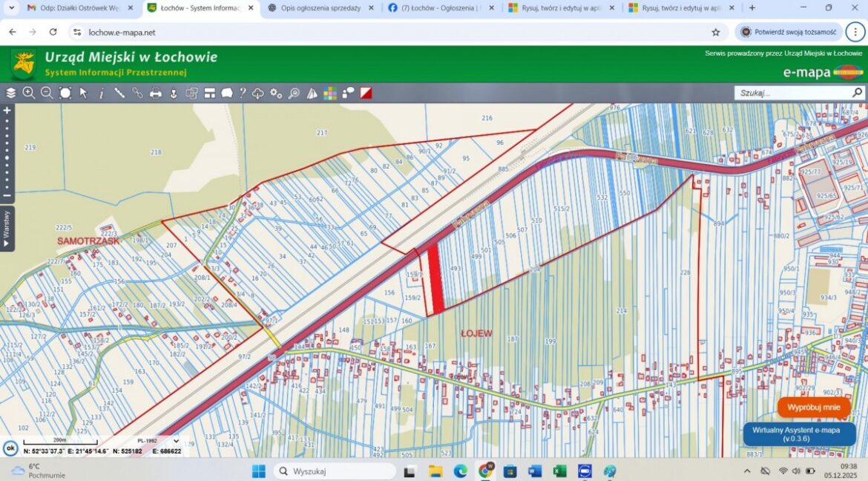The width and height of the screenshot is (868, 481).
Task: Expand the Warstwy side panel
Action: [7, 229]
